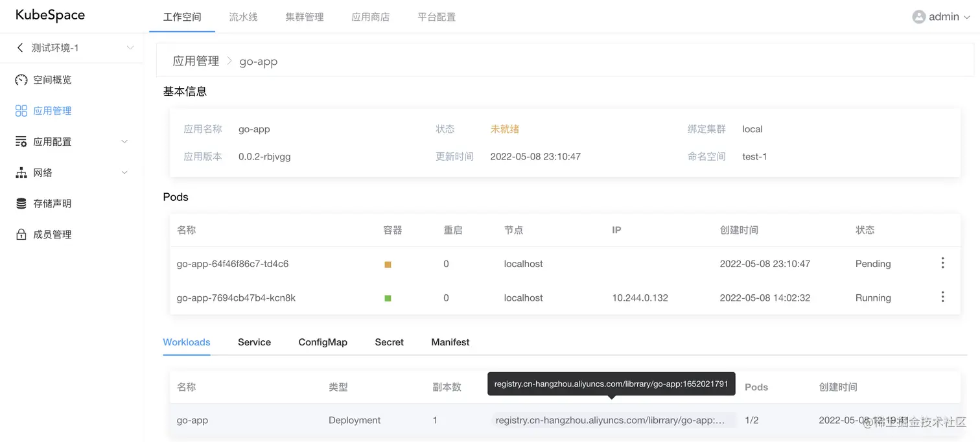
Task: Open 空间概览 in the sidebar
Action: tap(52, 80)
